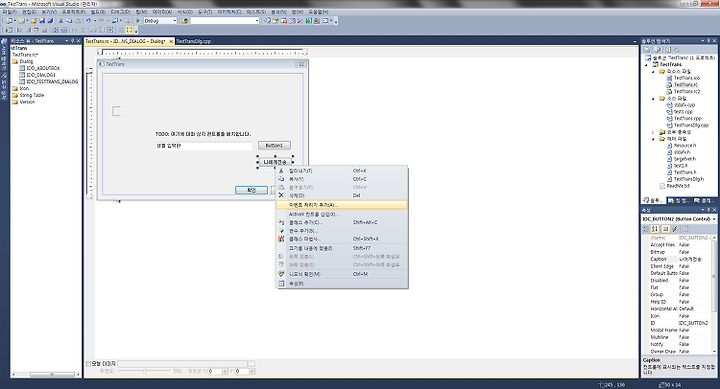Click the Properties icon in Solution Explorer toolbar

click(x=647, y=50)
